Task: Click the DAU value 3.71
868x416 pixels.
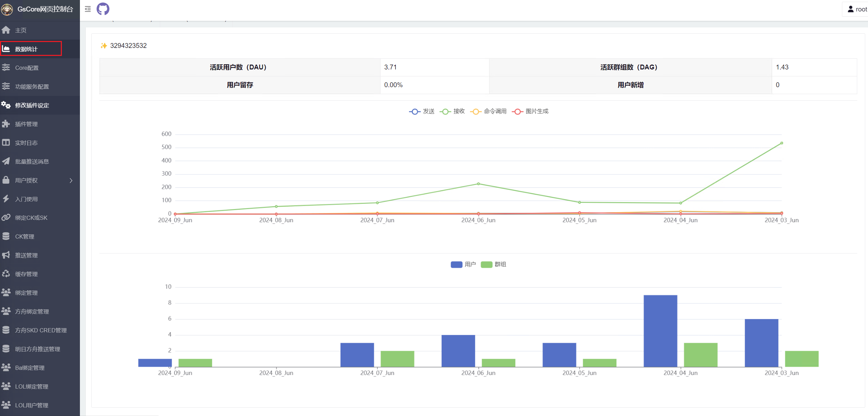Action: coord(390,67)
